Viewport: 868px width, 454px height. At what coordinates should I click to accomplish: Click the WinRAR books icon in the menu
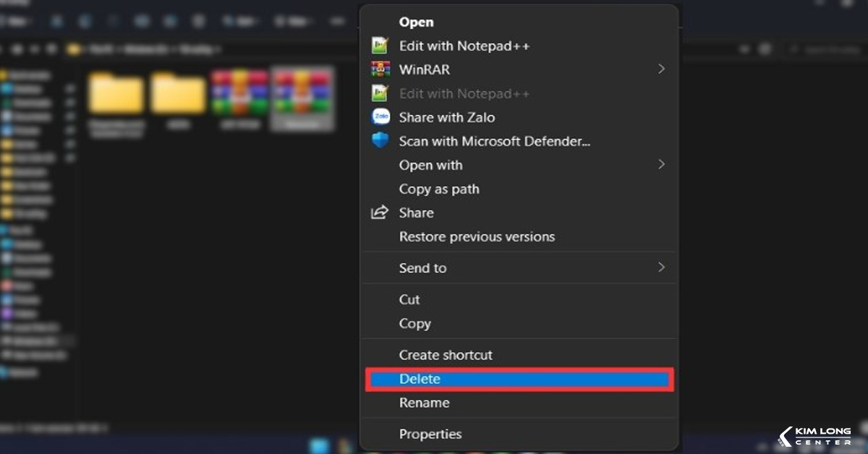pos(380,69)
